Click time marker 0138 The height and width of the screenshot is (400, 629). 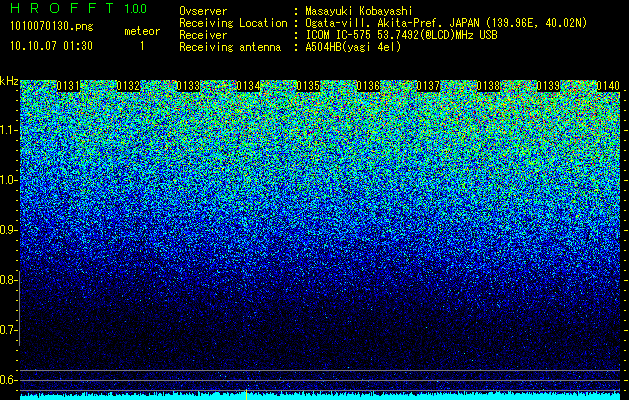pyautogui.click(x=488, y=86)
